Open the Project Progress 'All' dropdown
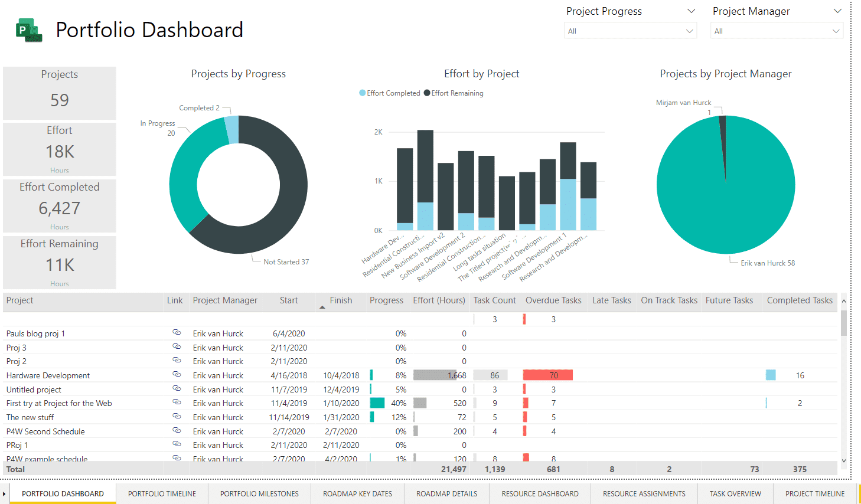 click(630, 31)
